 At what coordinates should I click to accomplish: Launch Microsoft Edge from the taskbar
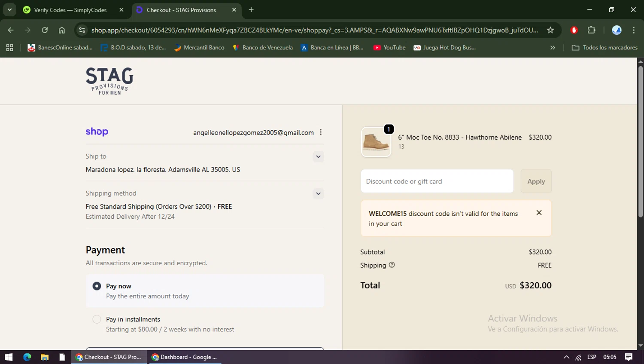tap(27, 357)
